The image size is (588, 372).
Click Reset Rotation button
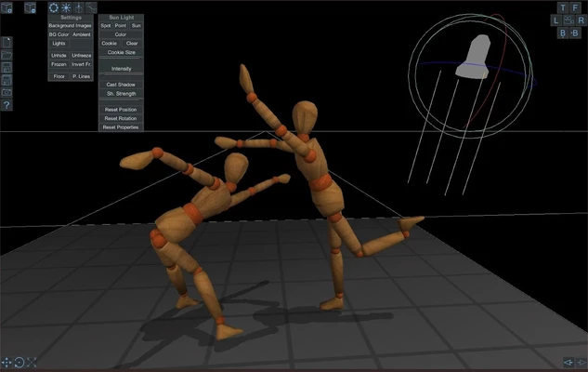(x=121, y=118)
